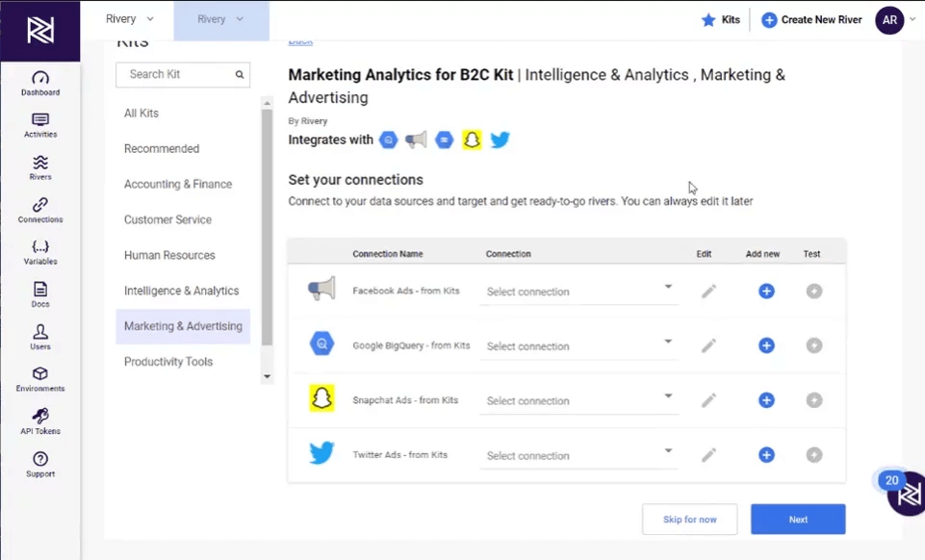The height and width of the screenshot is (560, 925).
Task: Click the category list scrollbar down arrow
Action: (268, 376)
